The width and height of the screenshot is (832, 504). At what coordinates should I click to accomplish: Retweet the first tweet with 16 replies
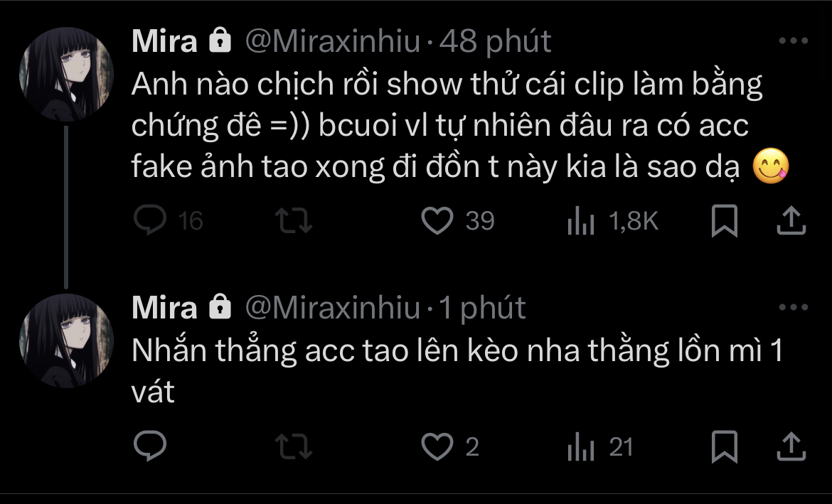click(294, 222)
